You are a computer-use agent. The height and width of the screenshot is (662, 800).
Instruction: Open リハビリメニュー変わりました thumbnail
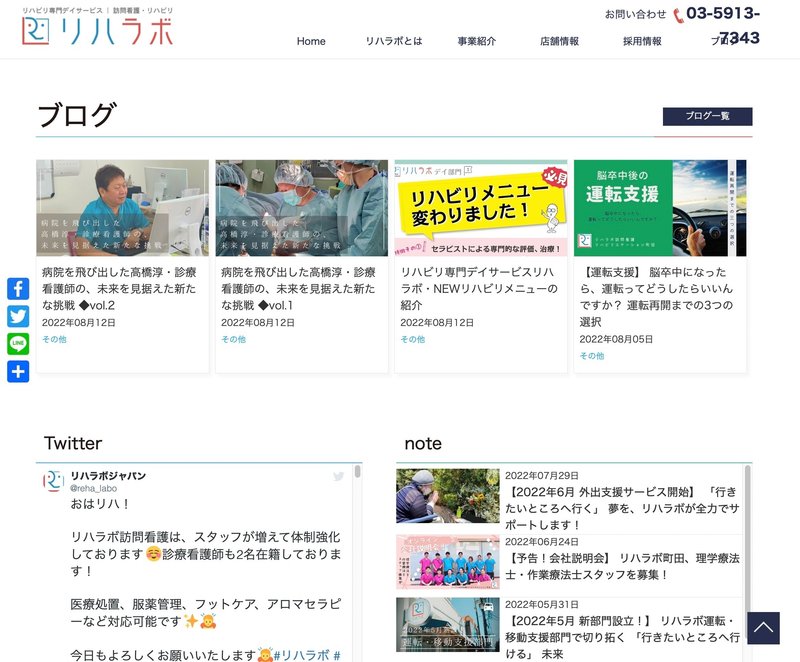tap(481, 208)
